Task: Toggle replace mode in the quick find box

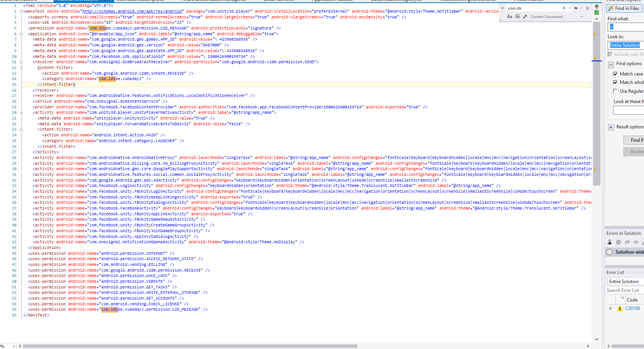Action: click(x=502, y=8)
